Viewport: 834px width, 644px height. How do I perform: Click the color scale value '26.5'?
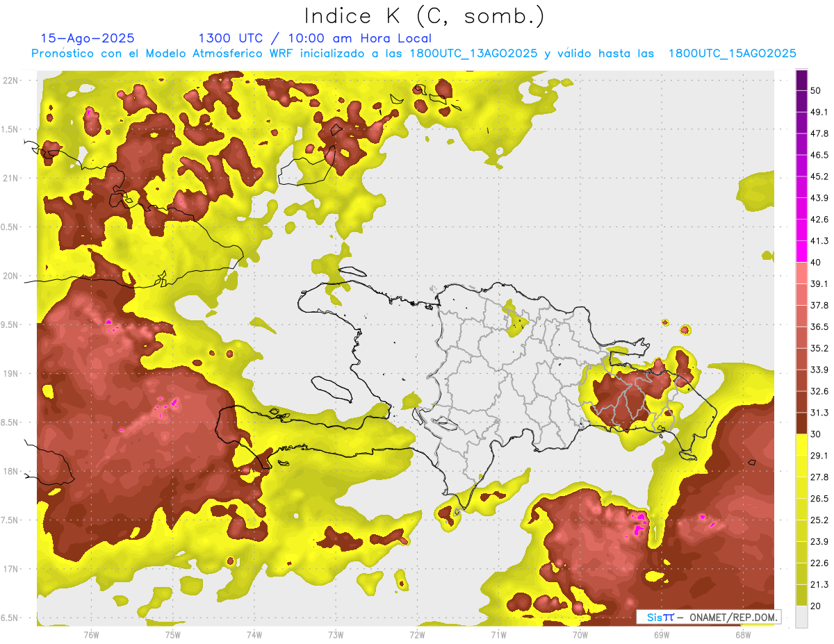coord(819,499)
